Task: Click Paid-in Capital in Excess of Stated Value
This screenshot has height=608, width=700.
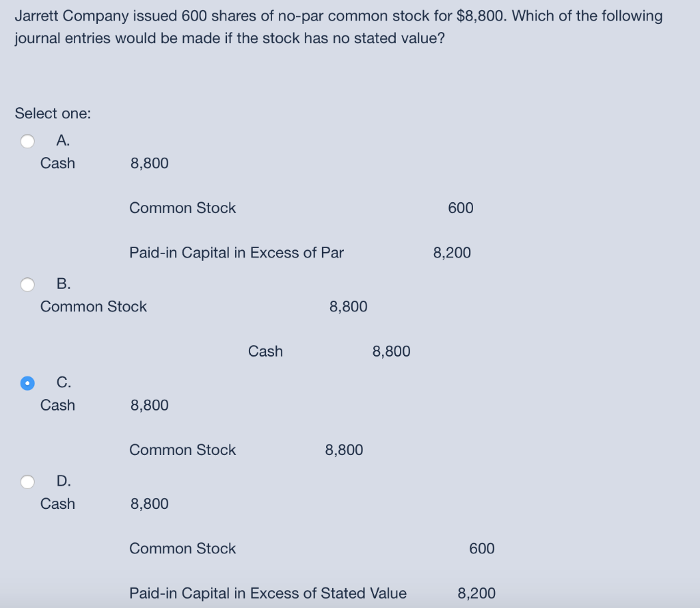Action: (x=268, y=593)
